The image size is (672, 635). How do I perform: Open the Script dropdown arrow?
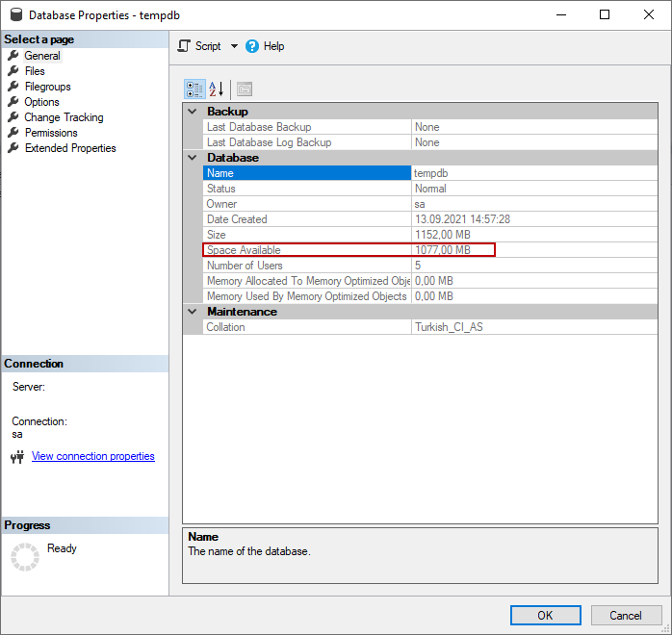point(234,46)
